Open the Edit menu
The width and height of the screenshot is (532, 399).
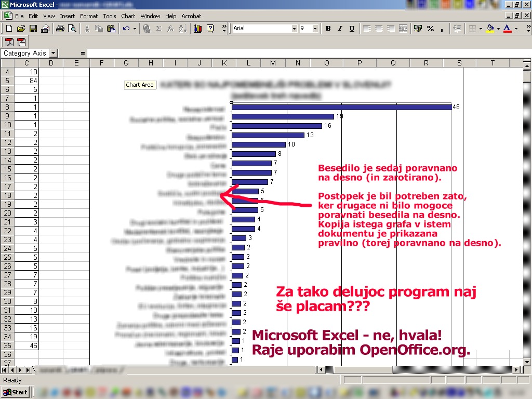[33, 16]
